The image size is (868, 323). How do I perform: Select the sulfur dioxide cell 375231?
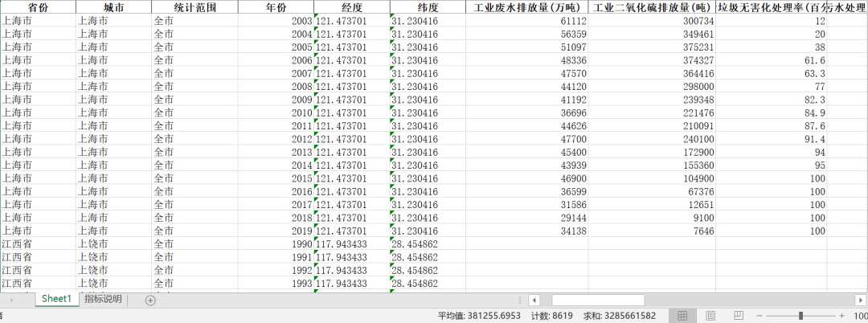click(x=652, y=47)
